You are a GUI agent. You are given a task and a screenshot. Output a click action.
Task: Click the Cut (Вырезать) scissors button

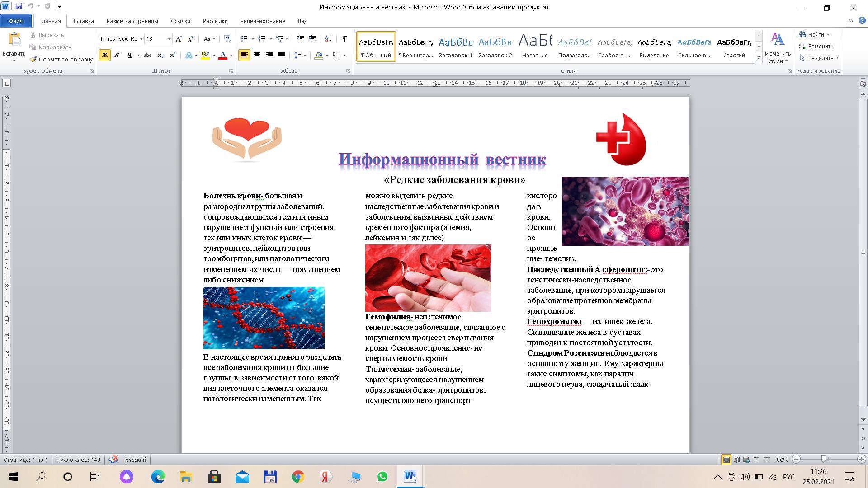pyautogui.click(x=47, y=35)
